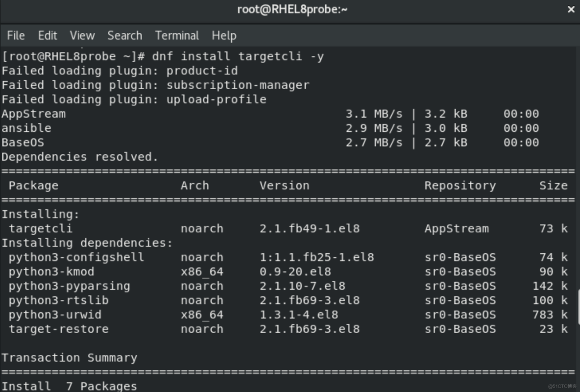
Task: Click 'Dependencies resolved.' text
Action: (80, 157)
